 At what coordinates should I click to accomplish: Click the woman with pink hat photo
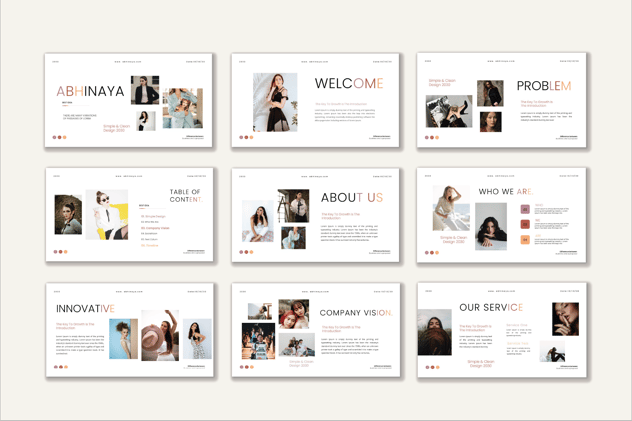pos(160,335)
